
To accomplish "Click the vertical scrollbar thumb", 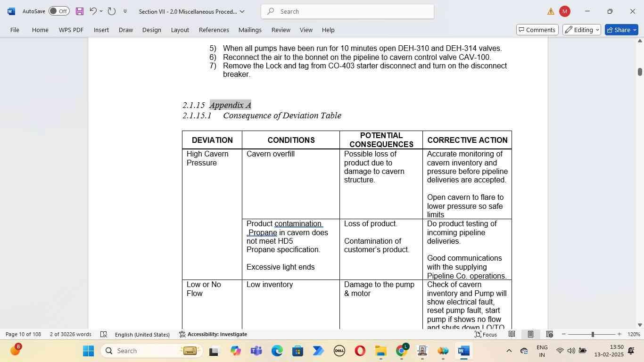I will (x=640, y=72).
